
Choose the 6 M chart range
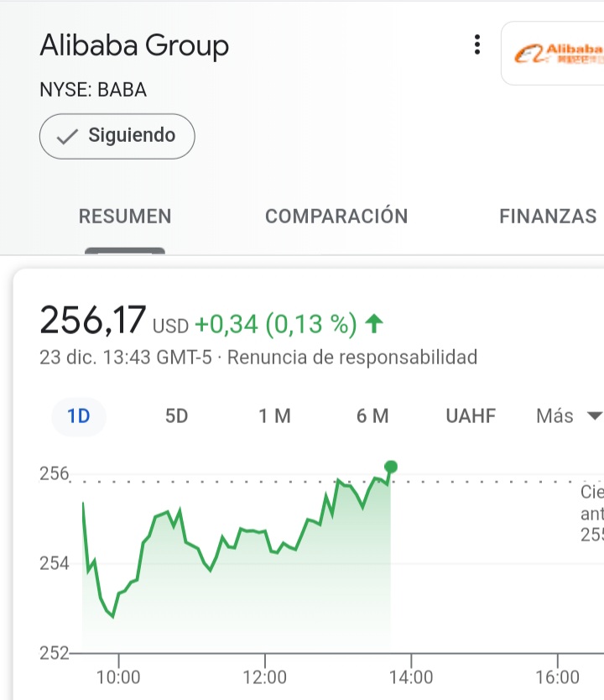point(372,416)
